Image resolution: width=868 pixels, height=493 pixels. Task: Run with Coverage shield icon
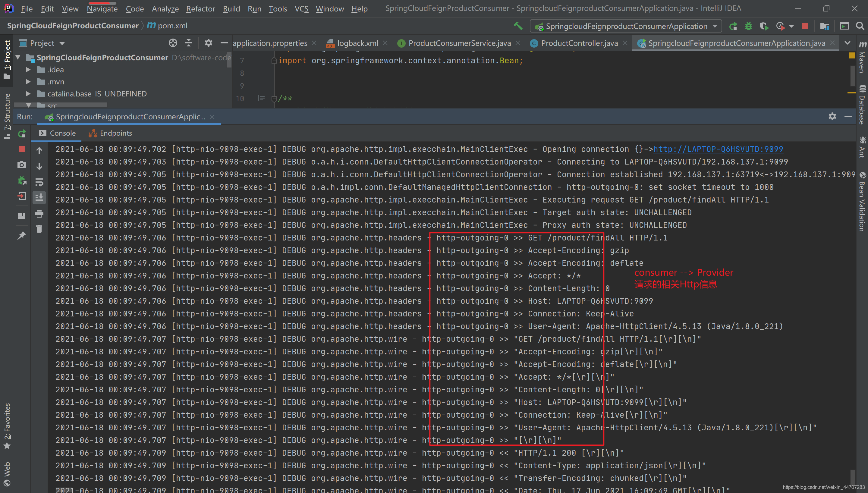(764, 26)
